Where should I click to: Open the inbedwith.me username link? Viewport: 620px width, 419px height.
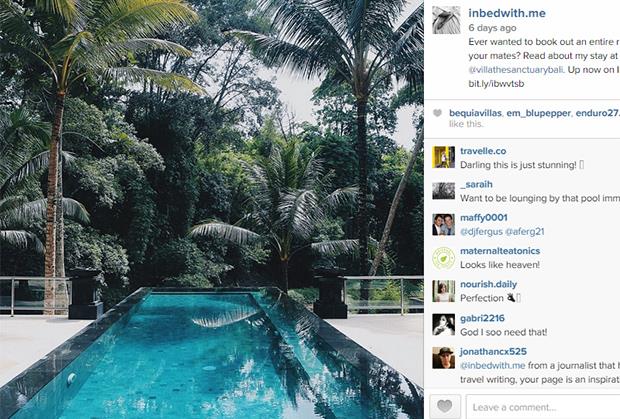click(507, 13)
